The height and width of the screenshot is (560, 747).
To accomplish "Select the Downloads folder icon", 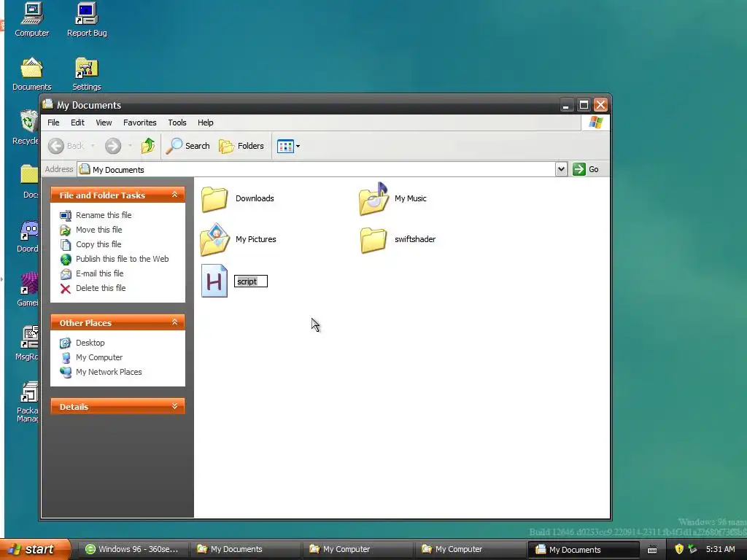I will click(214, 198).
